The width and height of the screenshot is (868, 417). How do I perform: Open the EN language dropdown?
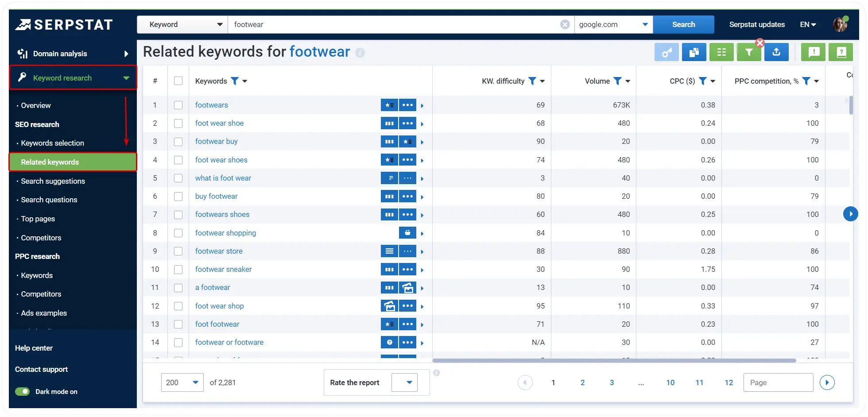click(x=808, y=24)
